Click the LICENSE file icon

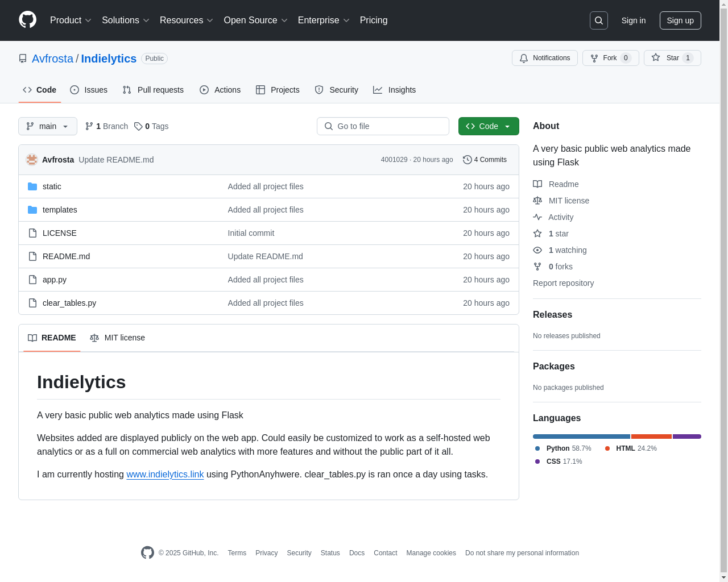click(x=32, y=233)
